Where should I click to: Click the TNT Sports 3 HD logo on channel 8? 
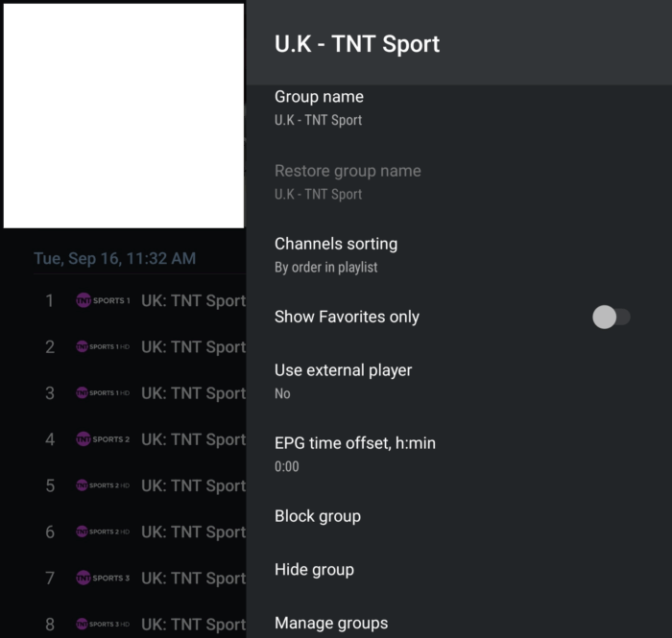click(x=102, y=624)
